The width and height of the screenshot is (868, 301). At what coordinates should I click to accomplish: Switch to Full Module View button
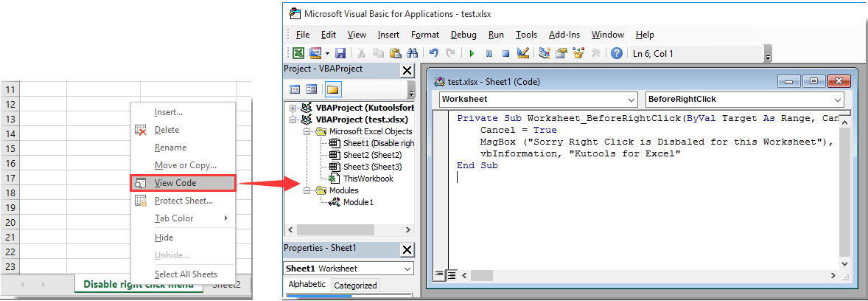pos(451,275)
